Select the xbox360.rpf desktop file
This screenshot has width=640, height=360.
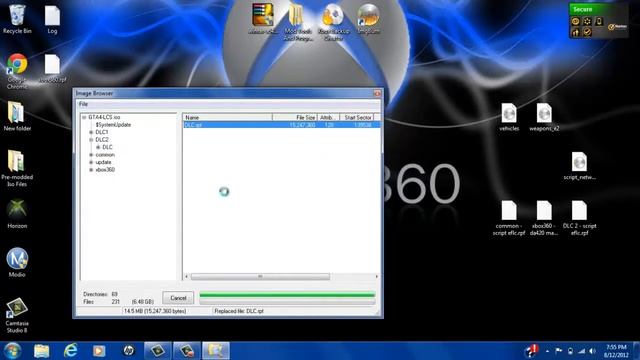52,69
